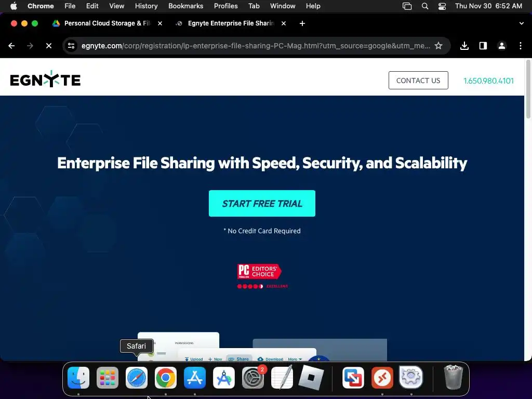
Task: Click the date and time clock
Action: point(488,6)
